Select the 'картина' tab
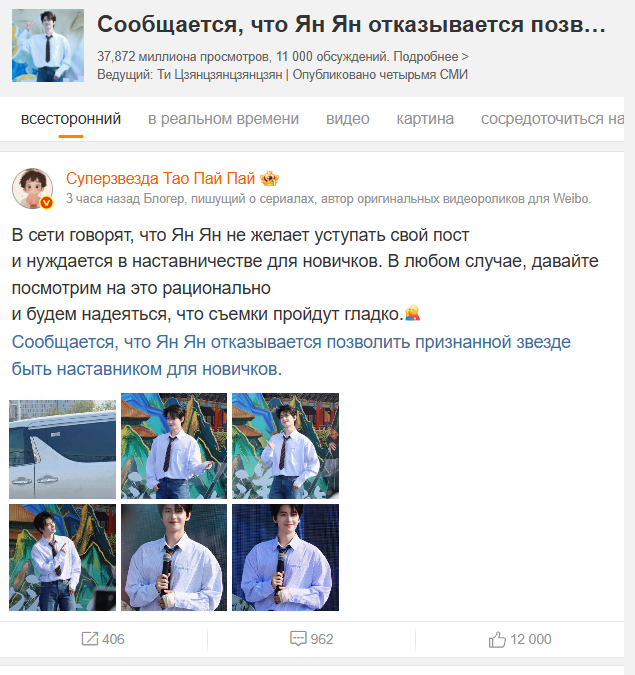 [425, 119]
